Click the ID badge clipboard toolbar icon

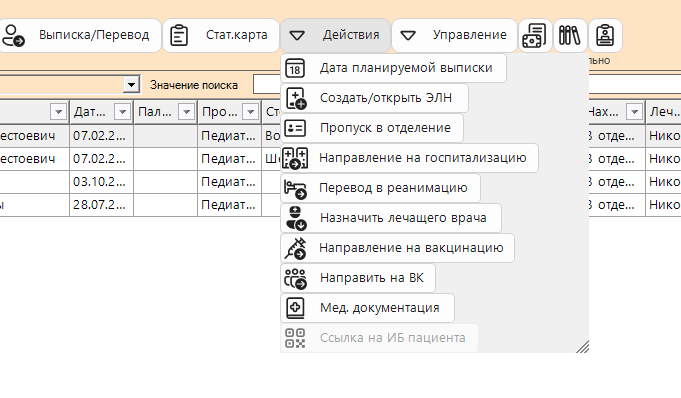(605, 36)
